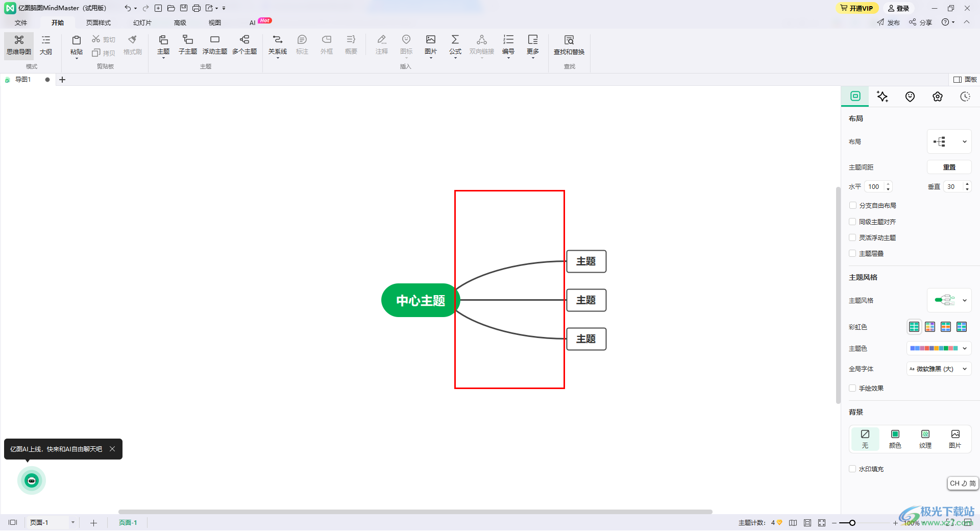Switch to mind map mode (思维导图)

point(19,45)
